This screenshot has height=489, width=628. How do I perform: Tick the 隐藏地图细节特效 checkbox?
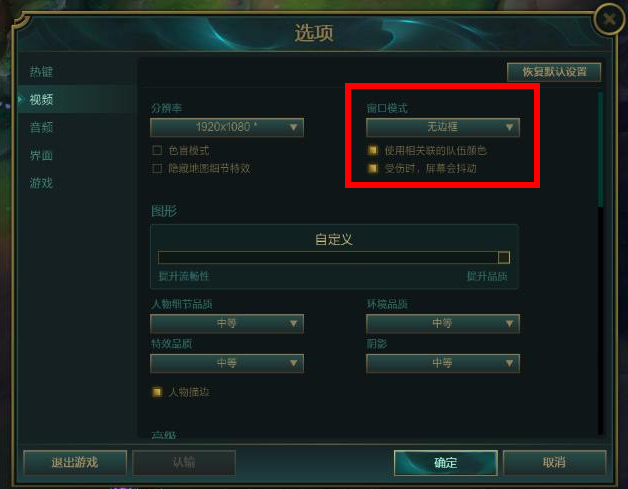[157, 168]
